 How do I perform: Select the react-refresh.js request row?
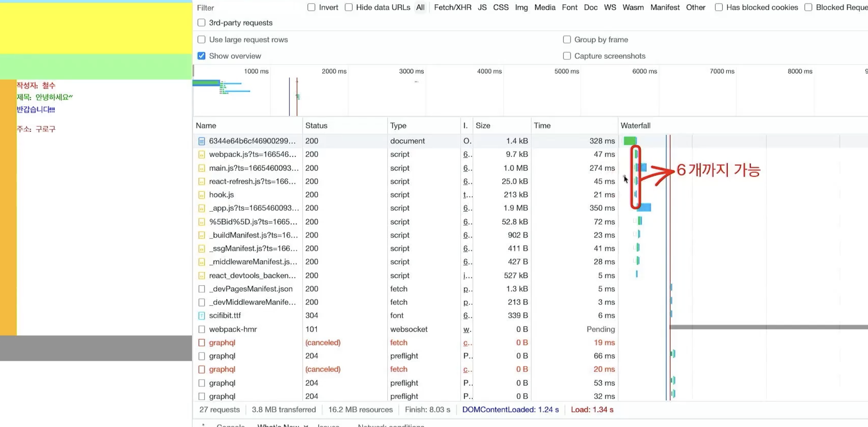pyautogui.click(x=252, y=181)
